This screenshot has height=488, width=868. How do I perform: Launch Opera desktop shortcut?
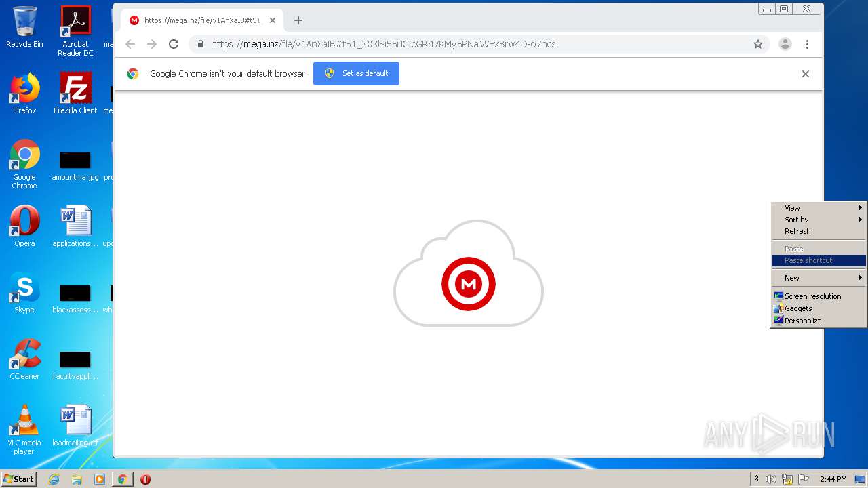tap(24, 226)
